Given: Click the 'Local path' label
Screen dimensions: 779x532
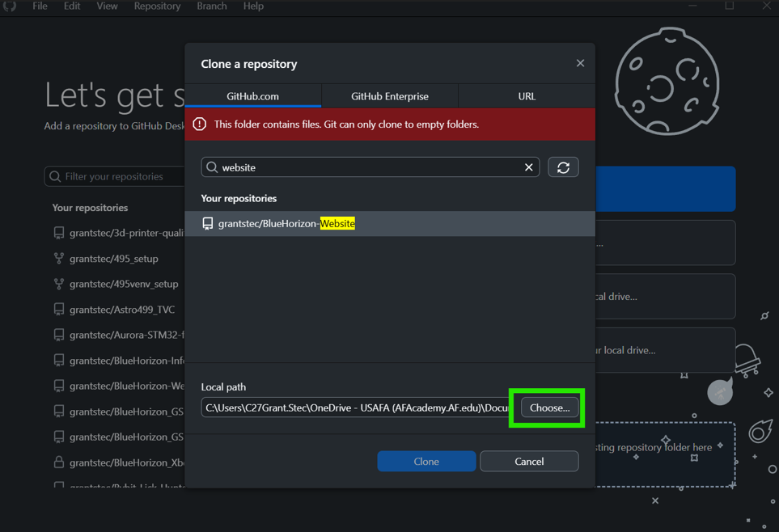Looking at the screenshot, I should pyautogui.click(x=223, y=387).
